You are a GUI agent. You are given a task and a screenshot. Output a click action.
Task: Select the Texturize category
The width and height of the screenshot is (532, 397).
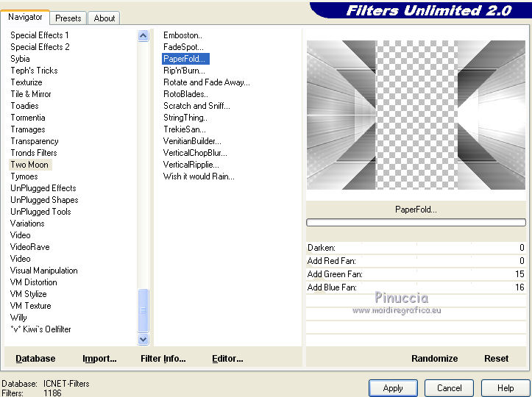[26, 82]
